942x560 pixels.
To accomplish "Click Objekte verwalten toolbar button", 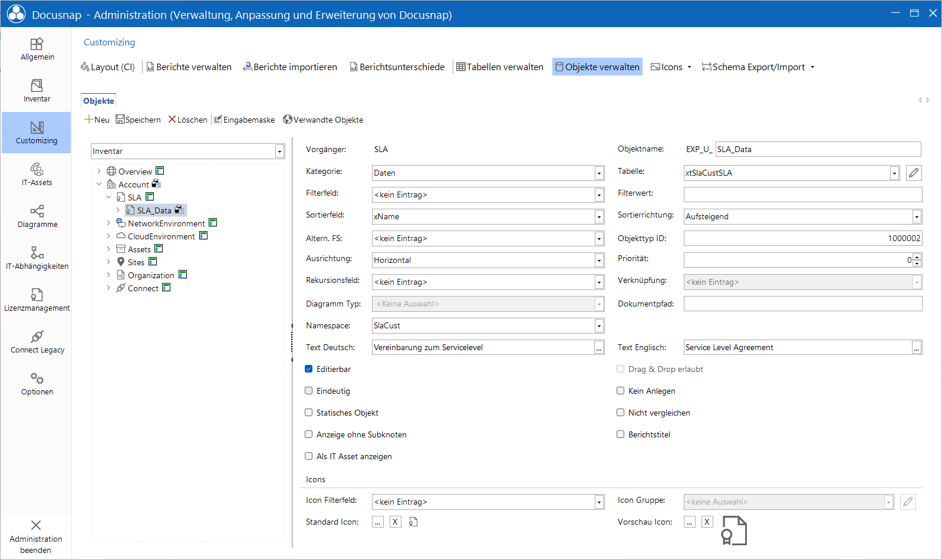I will point(597,67).
